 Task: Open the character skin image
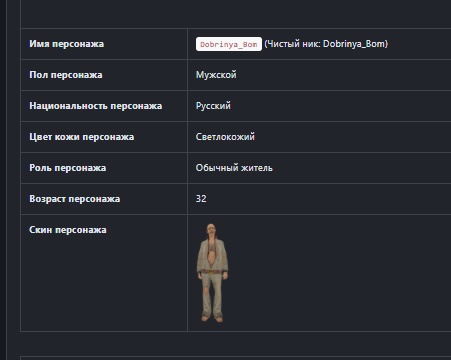coord(212,273)
